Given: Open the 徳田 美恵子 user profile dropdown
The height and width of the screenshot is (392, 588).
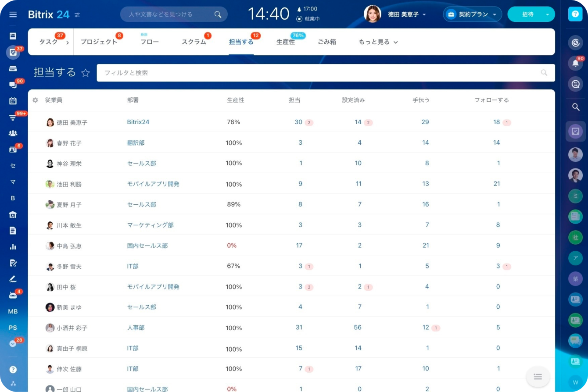Looking at the screenshot, I should (x=406, y=14).
